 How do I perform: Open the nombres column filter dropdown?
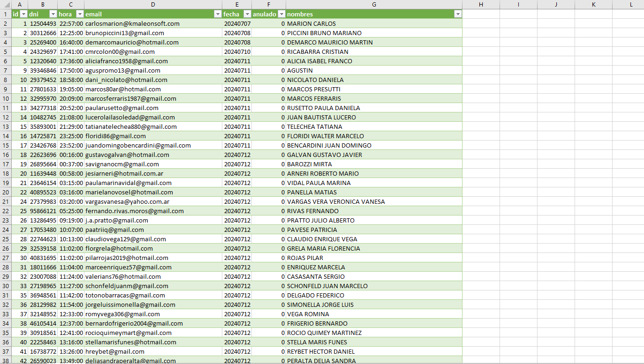click(458, 14)
